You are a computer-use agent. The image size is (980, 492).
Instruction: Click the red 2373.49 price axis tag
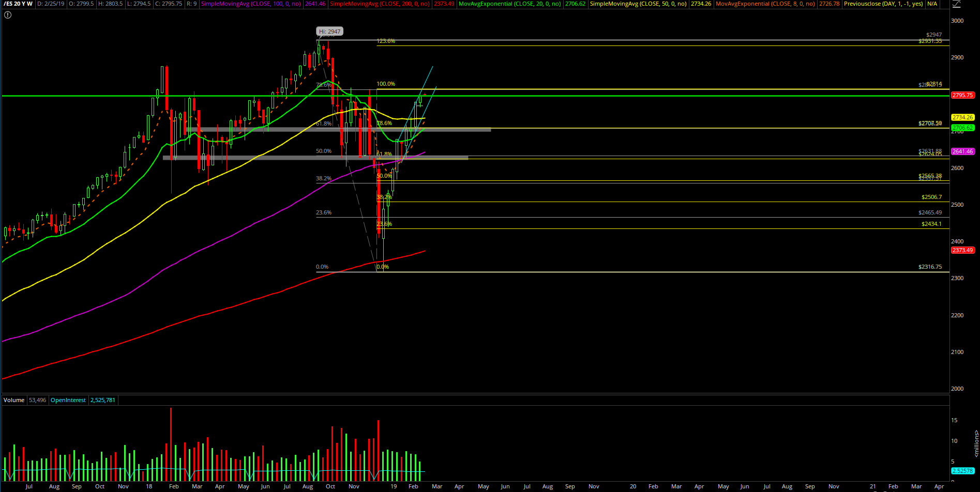coord(963,250)
